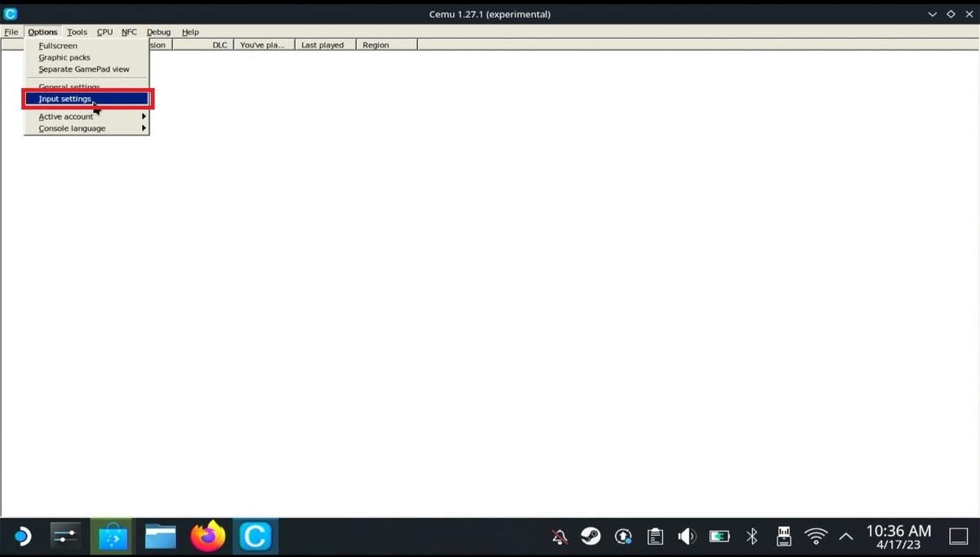Toggle the muted notifications bell icon
Screen dimensions: 980x557
[x=559, y=537]
